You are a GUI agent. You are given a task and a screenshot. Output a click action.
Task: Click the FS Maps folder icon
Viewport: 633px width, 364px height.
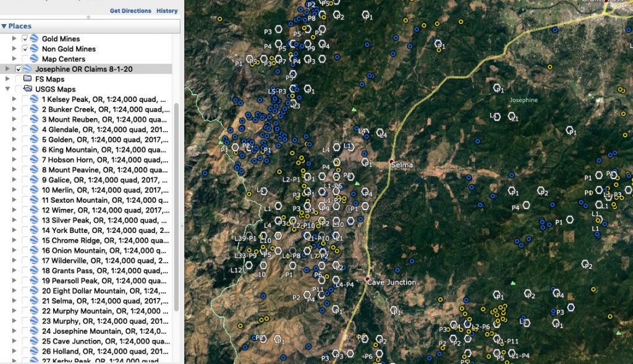coord(27,78)
